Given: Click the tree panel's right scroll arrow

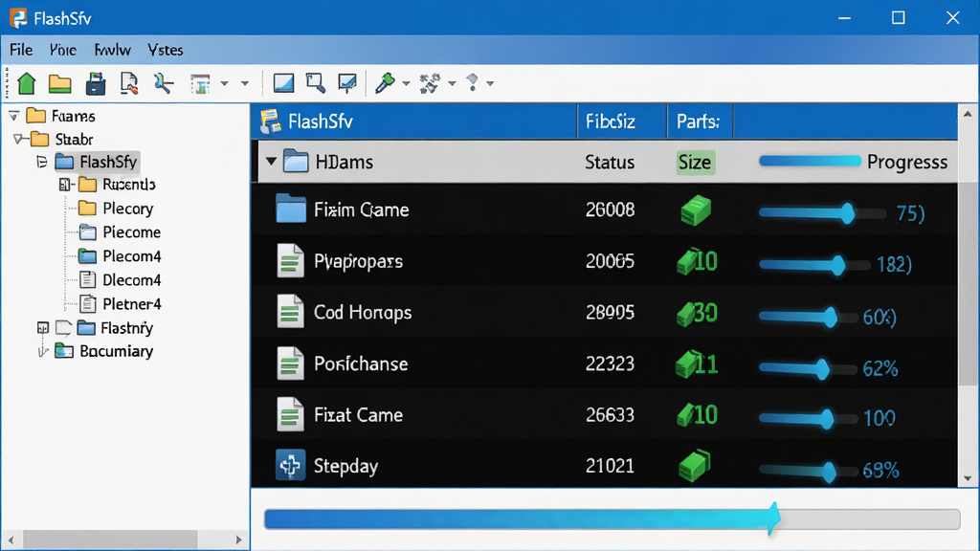Looking at the screenshot, I should coord(238,540).
